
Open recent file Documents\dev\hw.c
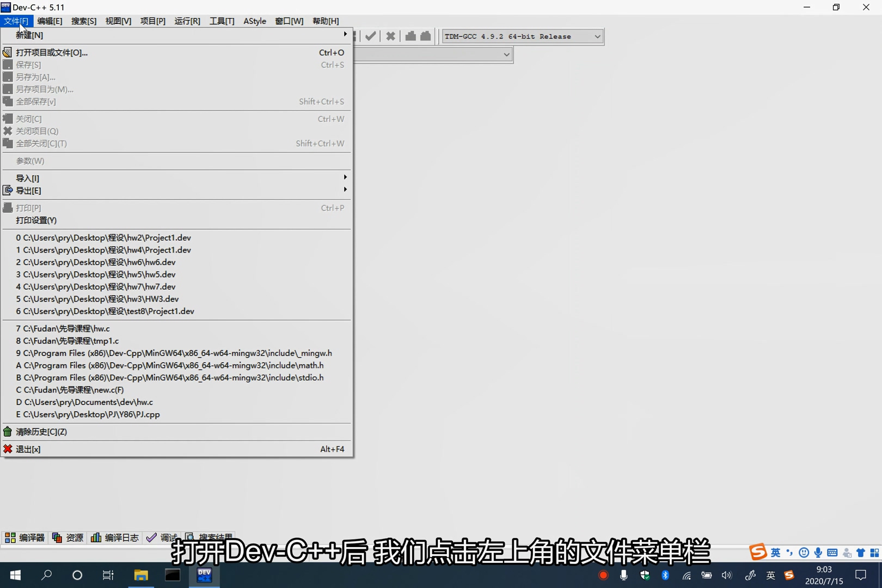[176, 402]
